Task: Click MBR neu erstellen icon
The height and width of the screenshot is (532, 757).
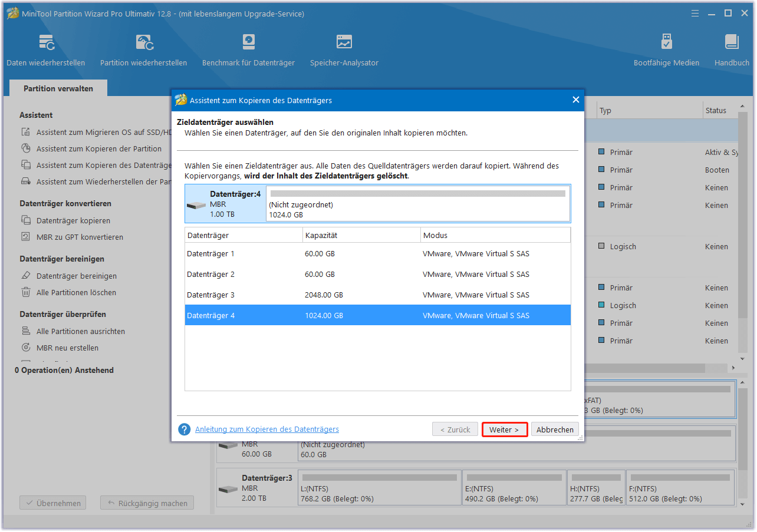Action: [26, 348]
